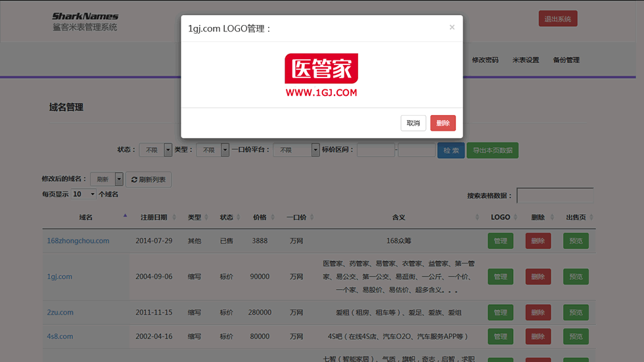Image resolution: width=644 pixels, height=362 pixels.
Task: Click the 取消 cancel button
Action: 413,123
